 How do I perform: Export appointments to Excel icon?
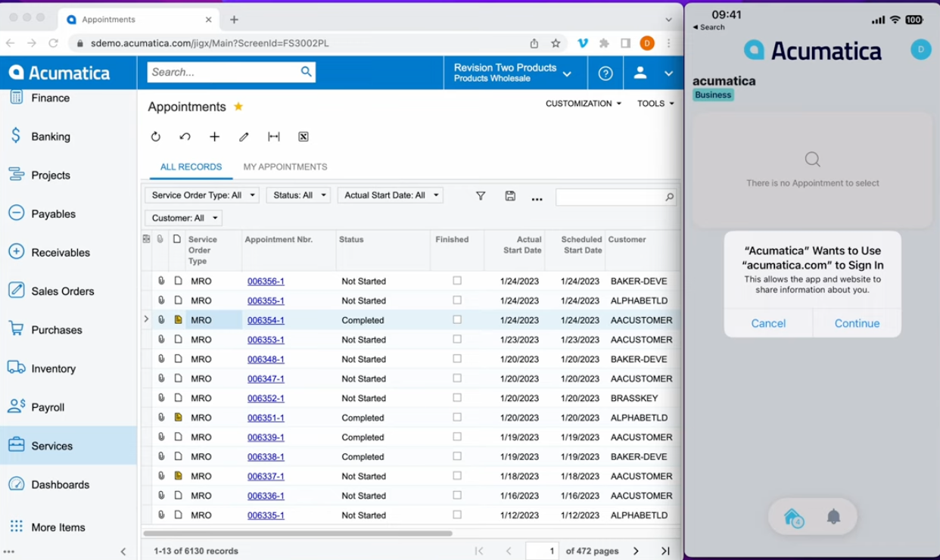click(x=303, y=137)
